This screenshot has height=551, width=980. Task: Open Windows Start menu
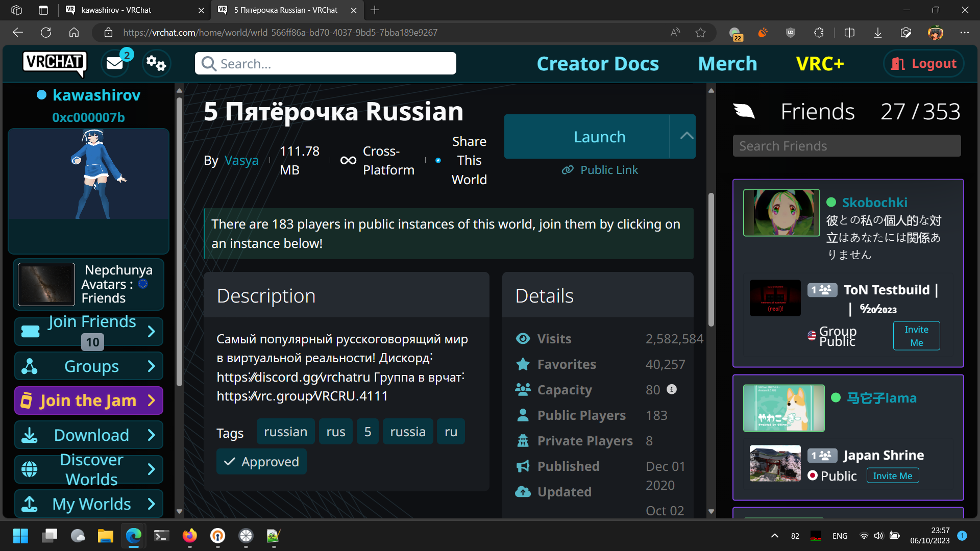(21, 536)
